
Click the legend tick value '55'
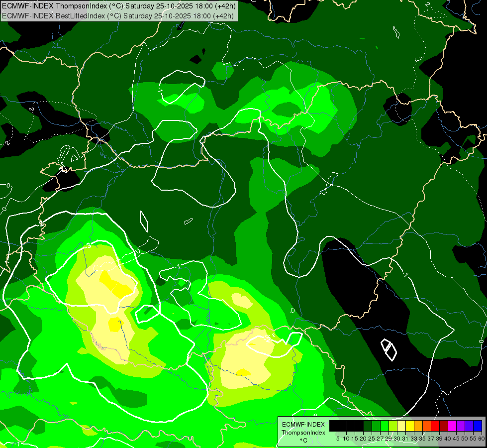[473, 439]
